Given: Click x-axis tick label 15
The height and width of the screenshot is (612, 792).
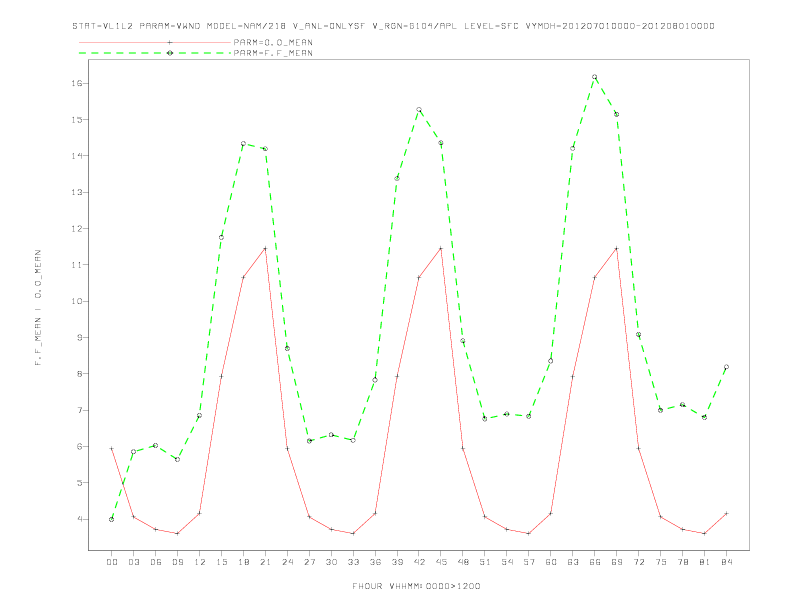Looking at the screenshot, I should [221, 562].
